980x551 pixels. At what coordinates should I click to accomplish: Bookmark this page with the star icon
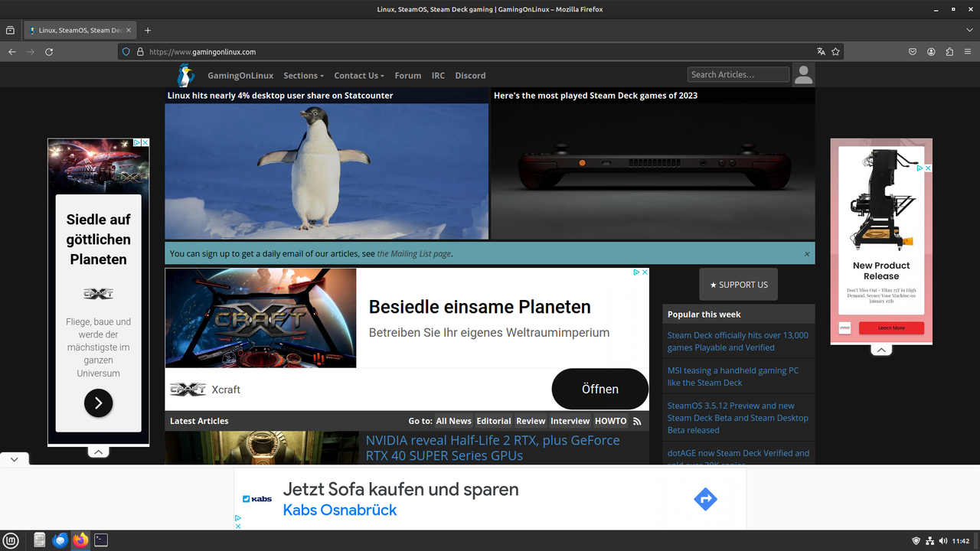836,52
